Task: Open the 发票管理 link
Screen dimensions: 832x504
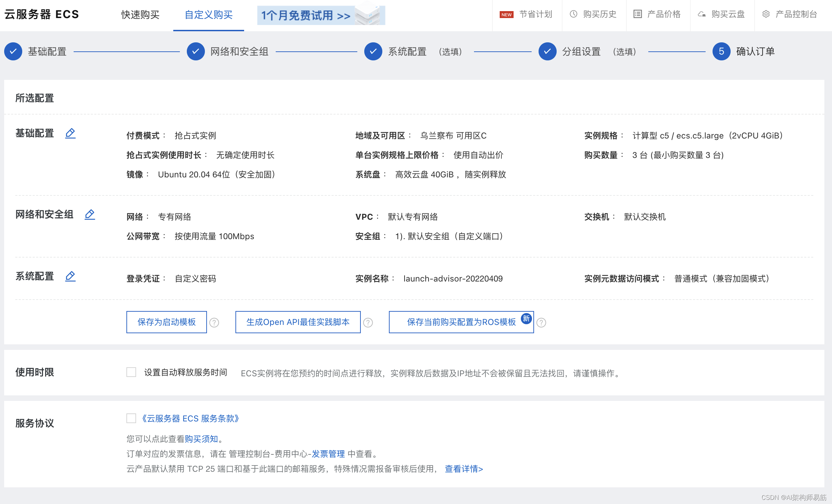Action: coord(328,454)
